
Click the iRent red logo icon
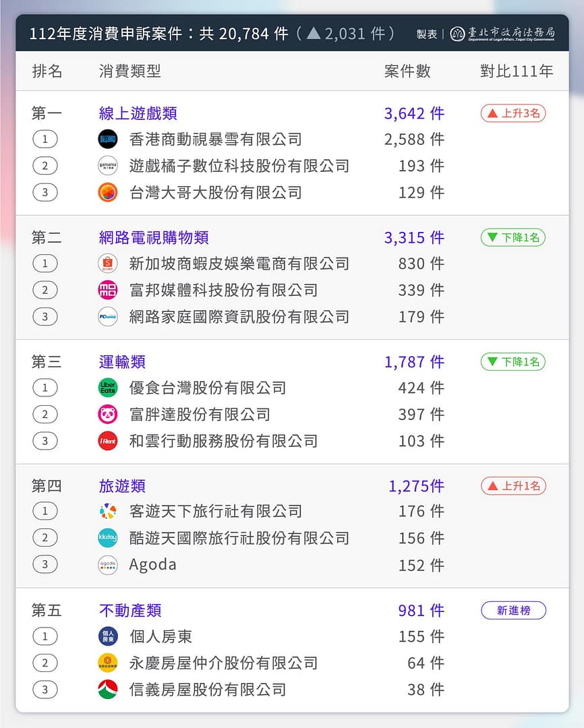coord(108,441)
